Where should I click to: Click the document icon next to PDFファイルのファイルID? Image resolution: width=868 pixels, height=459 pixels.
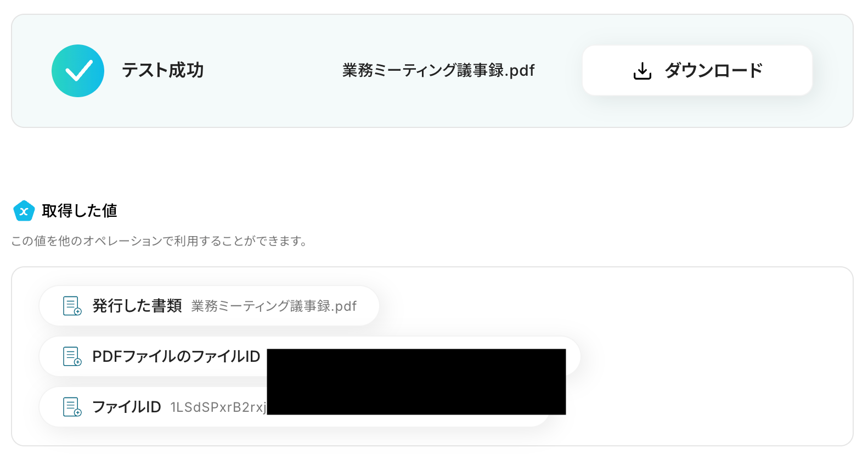(72, 356)
